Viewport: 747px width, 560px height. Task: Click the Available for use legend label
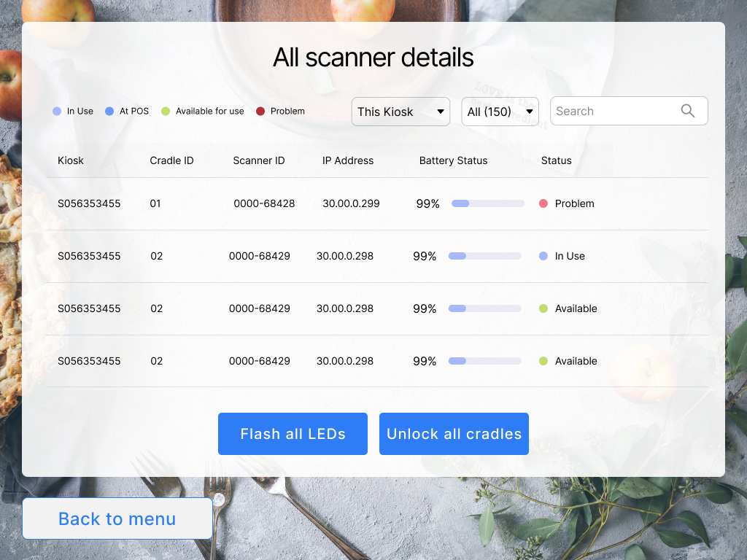(209, 111)
